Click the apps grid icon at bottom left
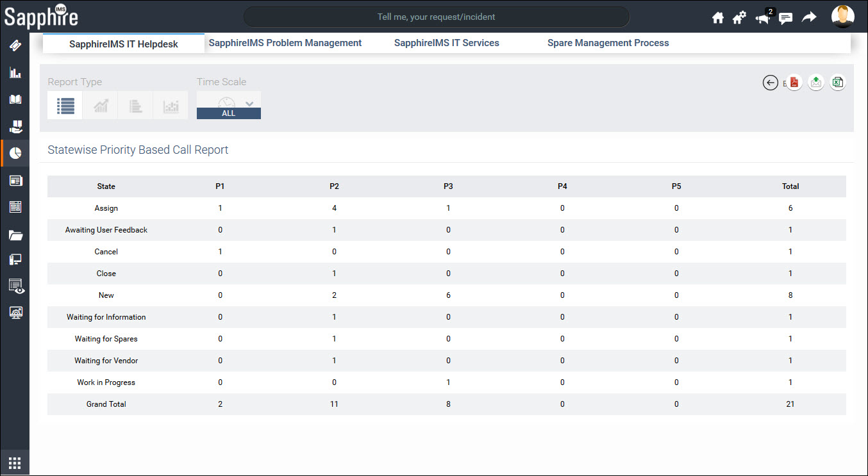 tap(14, 462)
